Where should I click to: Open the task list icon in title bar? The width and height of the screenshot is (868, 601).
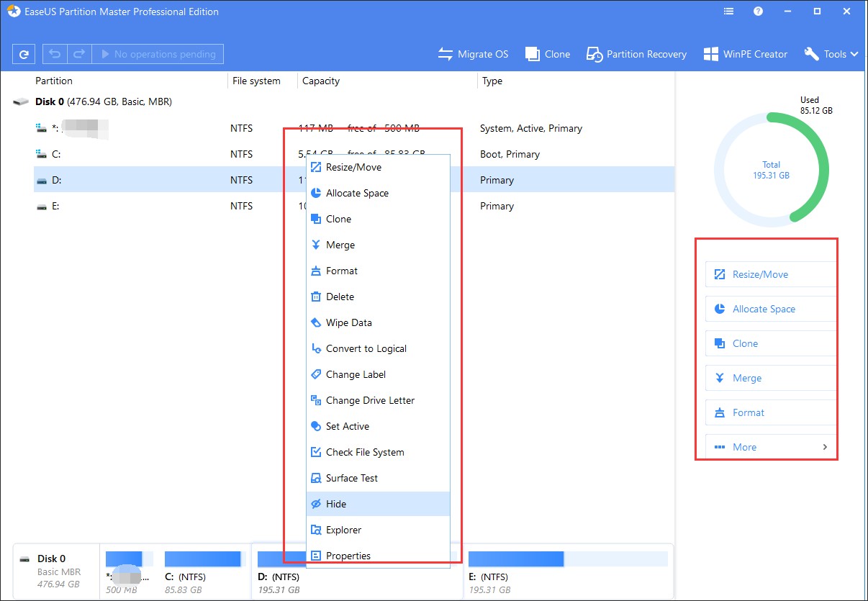[x=729, y=12]
